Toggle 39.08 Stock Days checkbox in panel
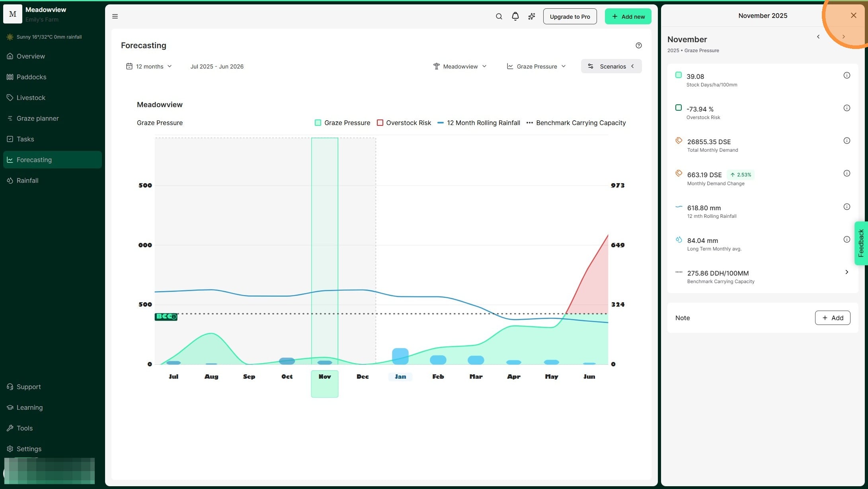 click(x=679, y=75)
